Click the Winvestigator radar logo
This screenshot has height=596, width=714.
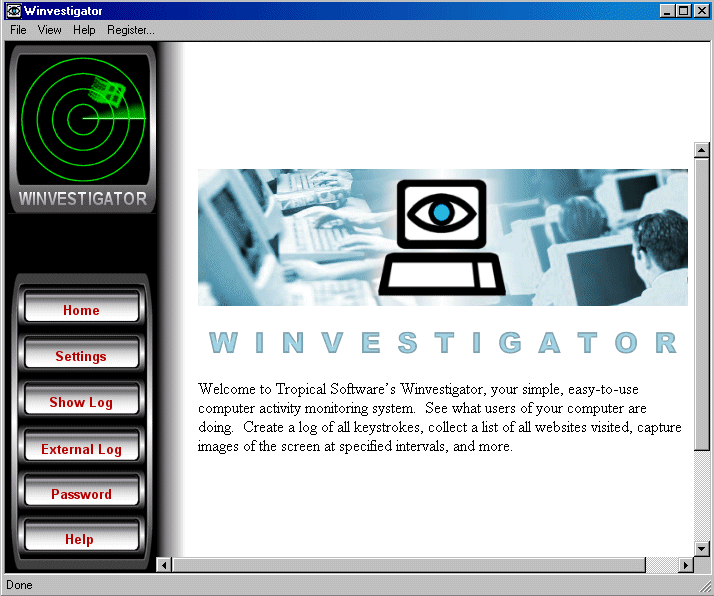click(x=83, y=128)
